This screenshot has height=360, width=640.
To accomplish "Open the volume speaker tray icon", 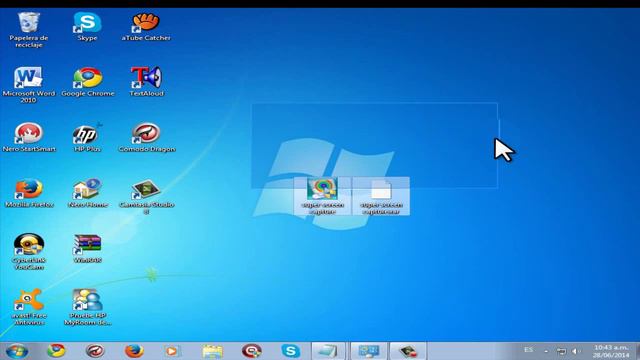I will pyautogui.click(x=576, y=351).
